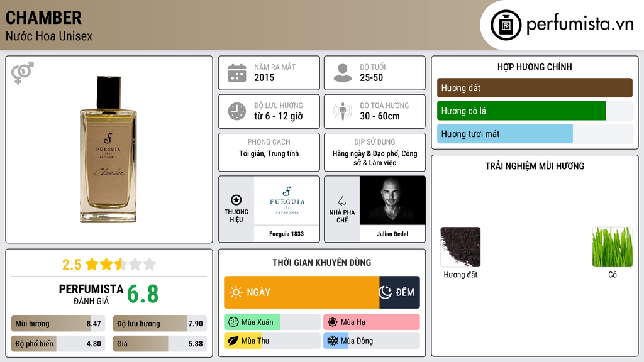Click the longevity value từ 6 - 12 giờ
644x362 pixels.
(x=279, y=116)
